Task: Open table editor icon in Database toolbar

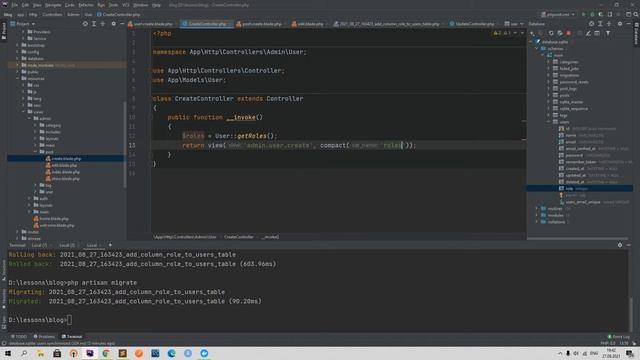Action: [597, 33]
